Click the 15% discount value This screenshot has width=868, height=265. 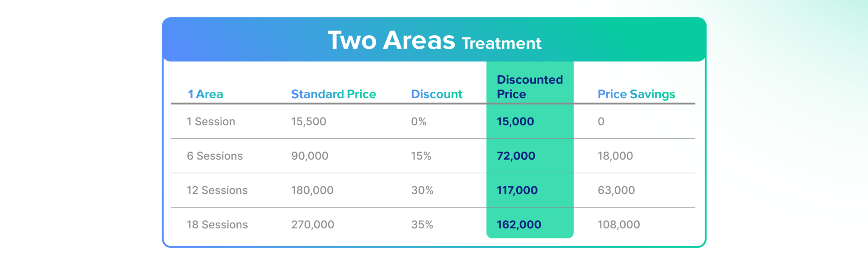click(421, 156)
